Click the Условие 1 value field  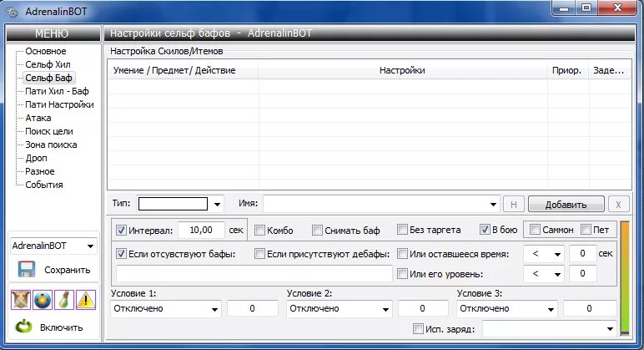pyautogui.click(x=252, y=309)
